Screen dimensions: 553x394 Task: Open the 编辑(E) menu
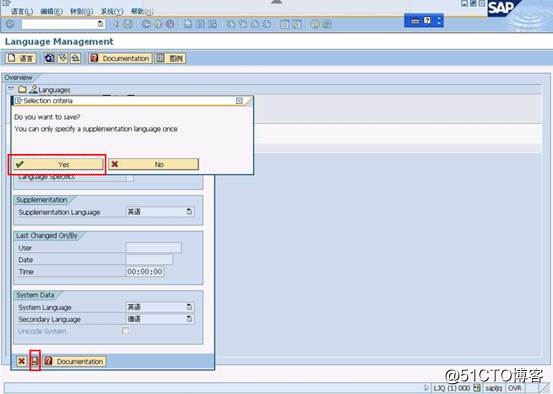tap(51, 12)
